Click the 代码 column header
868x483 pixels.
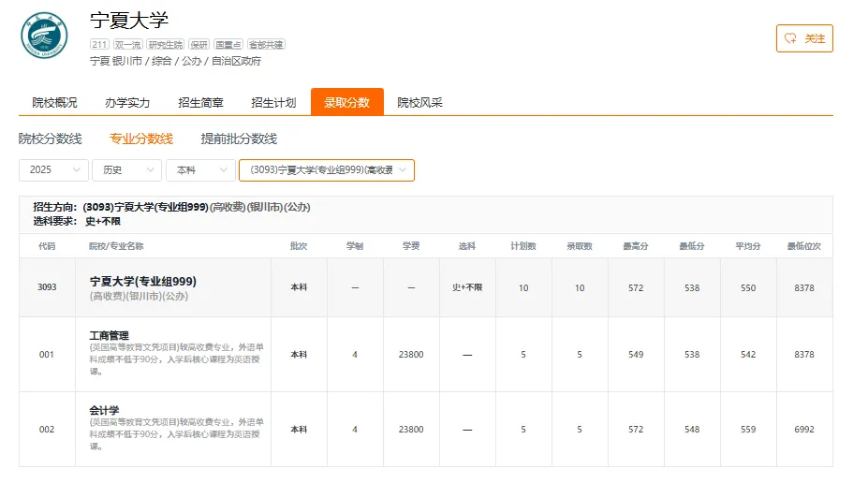[x=47, y=246]
